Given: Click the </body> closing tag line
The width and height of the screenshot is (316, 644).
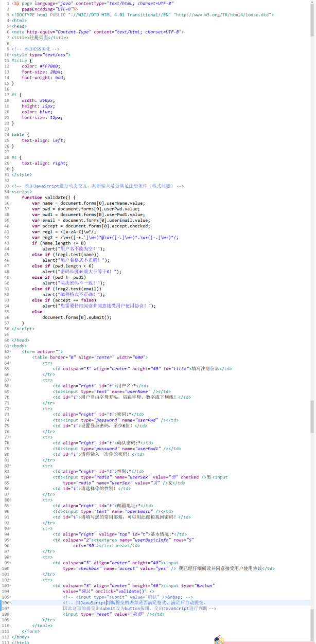Looking at the screenshot, I should [x=20, y=637].
